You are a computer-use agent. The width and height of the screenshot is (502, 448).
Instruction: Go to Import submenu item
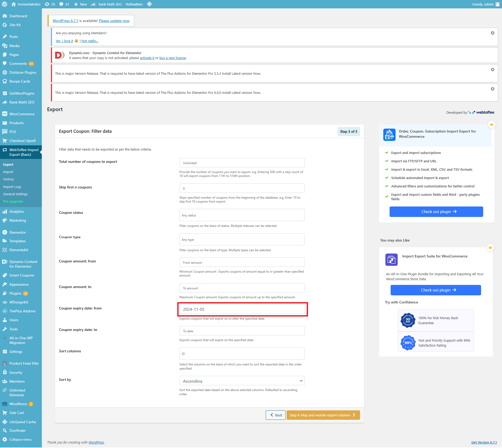[x=8, y=172]
